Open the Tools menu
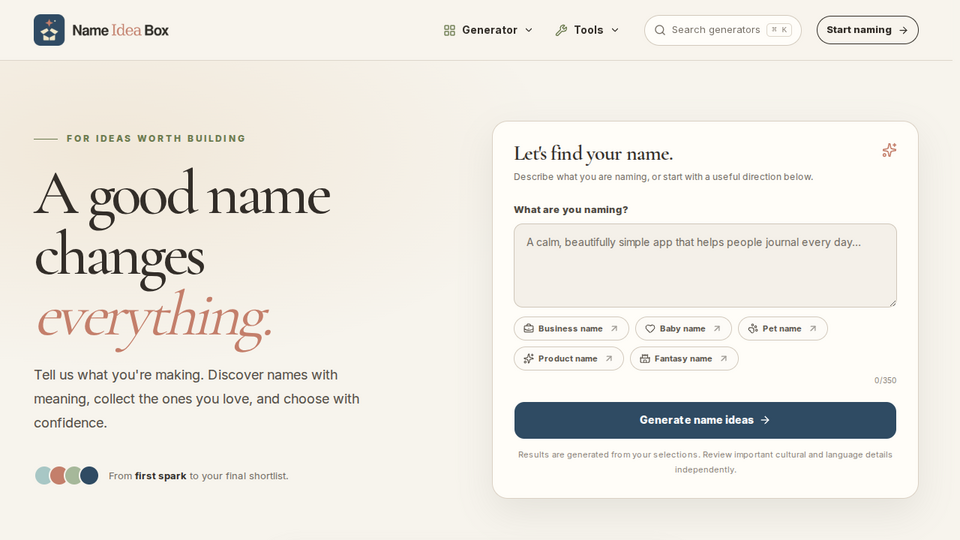 point(587,30)
